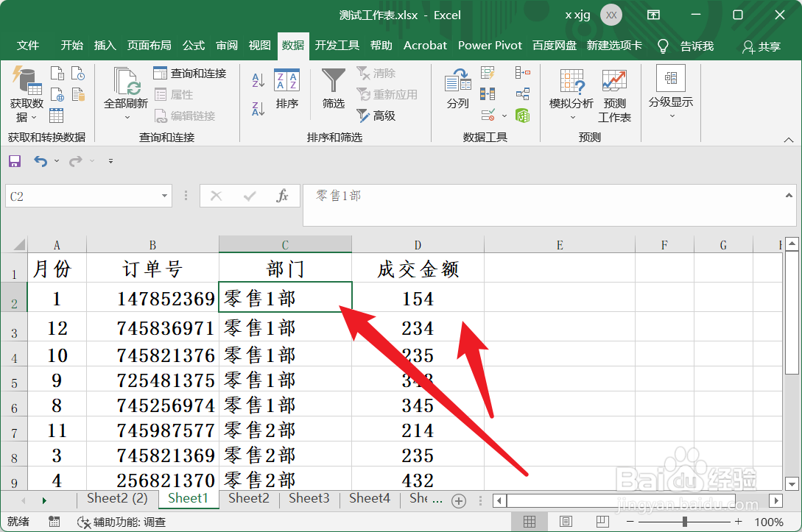Click the 删除重复值 (Remove Duplicates) icon
The image size is (802, 532).
pyautogui.click(x=487, y=94)
